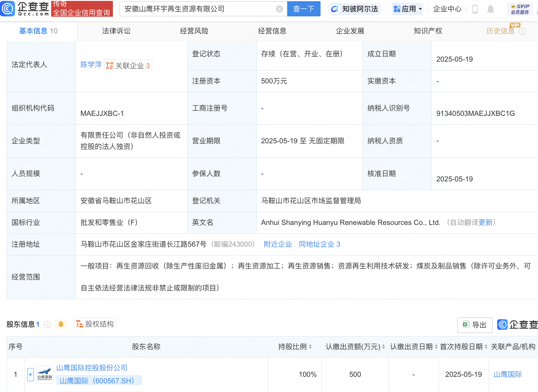
Task: Click info icon next to 股东信息
Action: pyautogui.click(x=47, y=324)
